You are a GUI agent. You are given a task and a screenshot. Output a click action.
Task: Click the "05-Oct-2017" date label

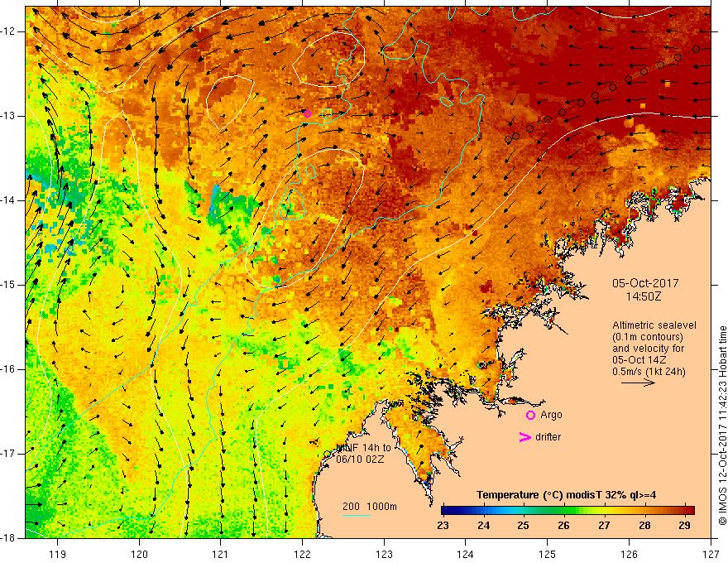click(645, 283)
